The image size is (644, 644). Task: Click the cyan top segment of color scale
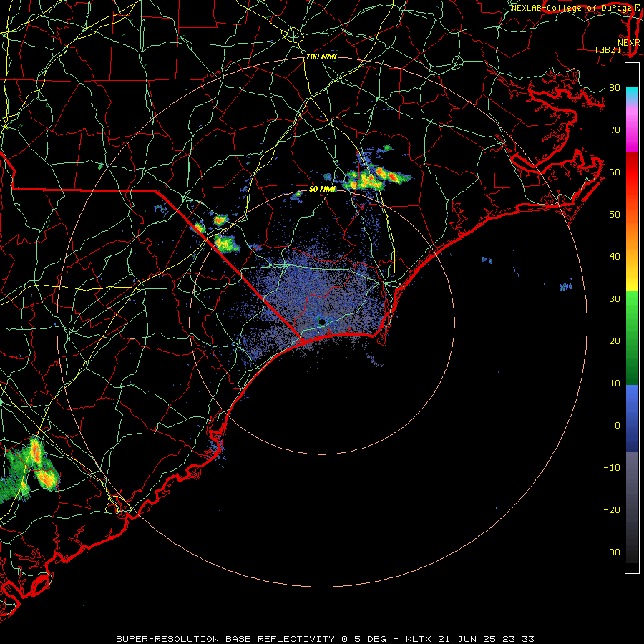tap(632, 94)
